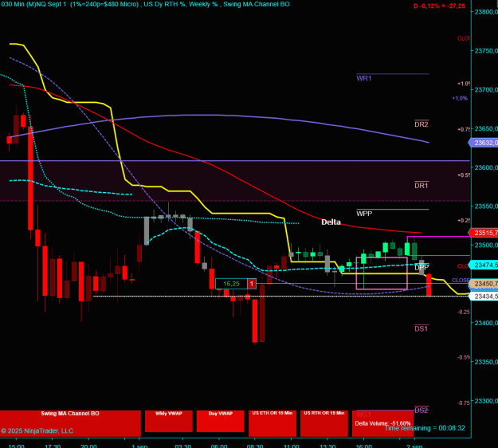Click the 23450,7 tan price marker
Image resolution: width=498 pixels, height=448 pixels.
coord(484,284)
